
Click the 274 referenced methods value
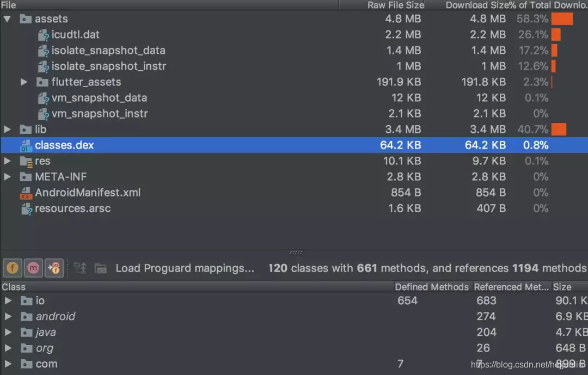pos(486,317)
